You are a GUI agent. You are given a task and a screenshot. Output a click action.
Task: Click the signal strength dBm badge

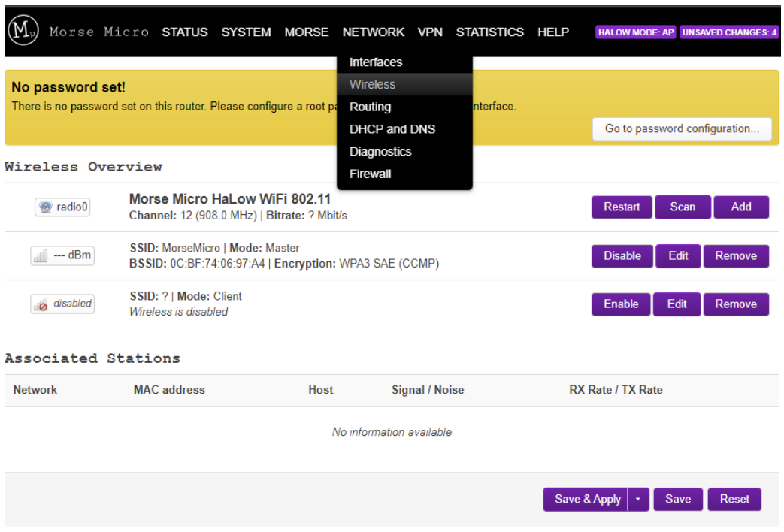click(62, 255)
